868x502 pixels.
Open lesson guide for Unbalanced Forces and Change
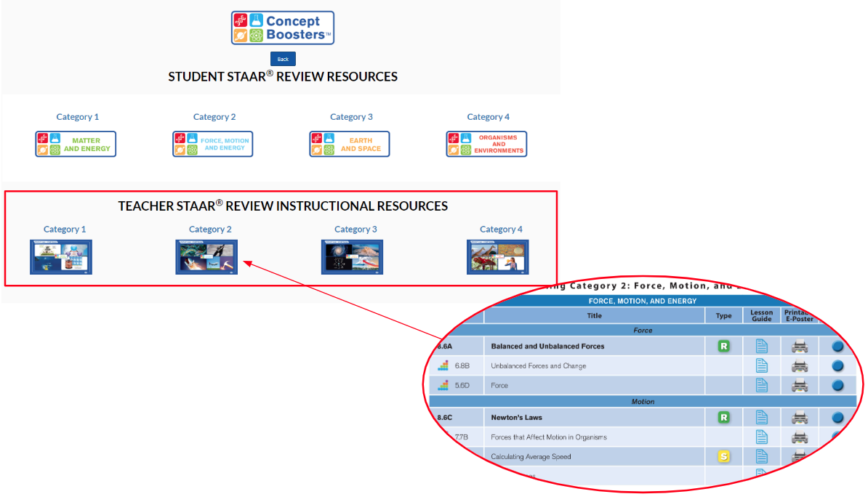(762, 366)
